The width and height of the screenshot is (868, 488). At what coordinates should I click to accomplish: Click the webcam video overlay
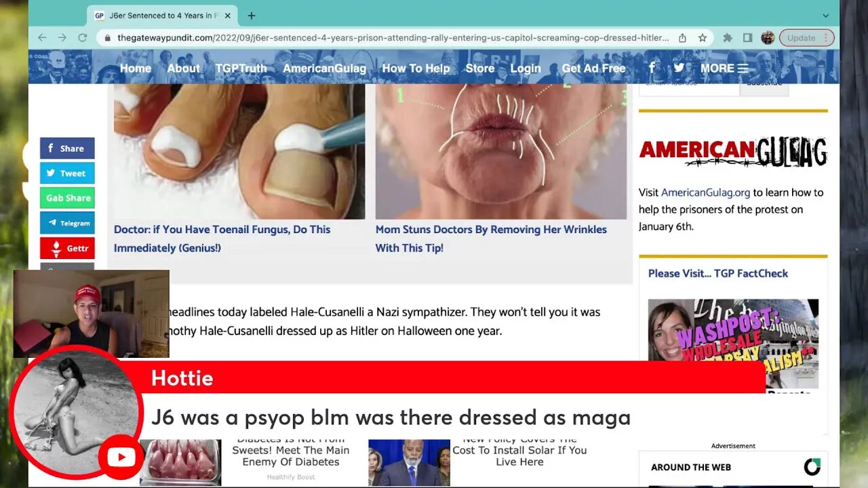(x=91, y=314)
